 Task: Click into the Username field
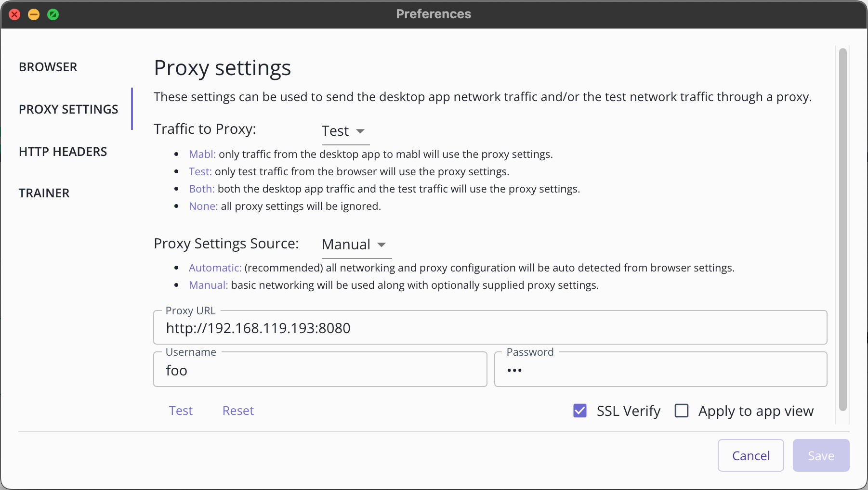pyautogui.click(x=320, y=370)
